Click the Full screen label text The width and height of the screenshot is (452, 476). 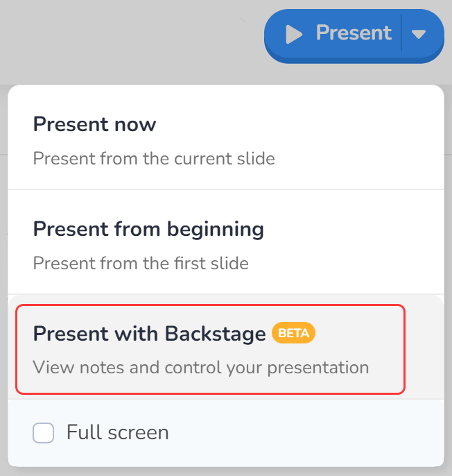[117, 432]
